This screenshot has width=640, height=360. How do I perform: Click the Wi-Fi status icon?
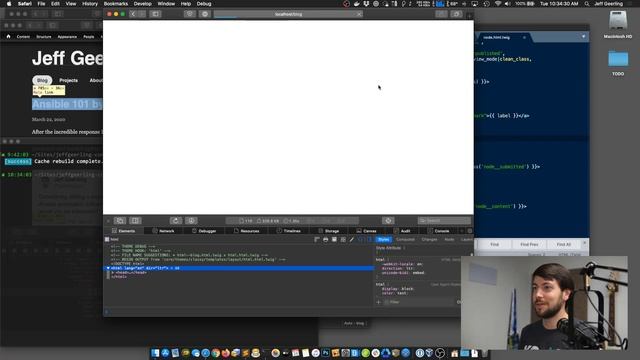498,4
